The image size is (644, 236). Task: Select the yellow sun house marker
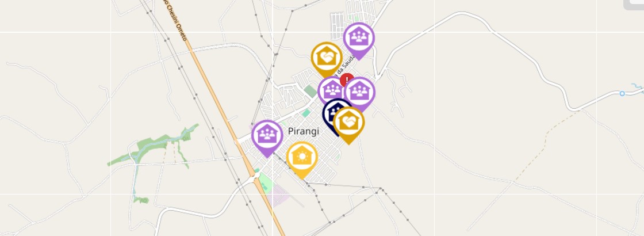tap(302, 159)
